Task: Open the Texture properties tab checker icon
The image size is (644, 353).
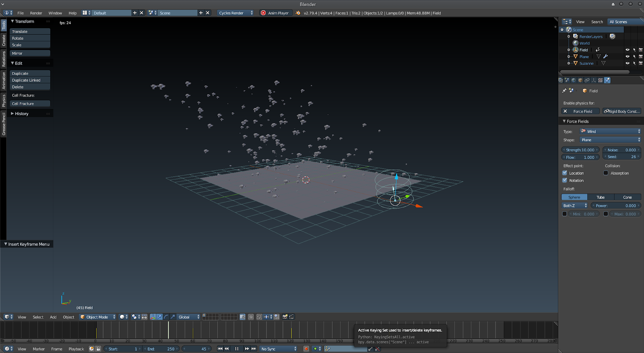Action: tap(600, 80)
